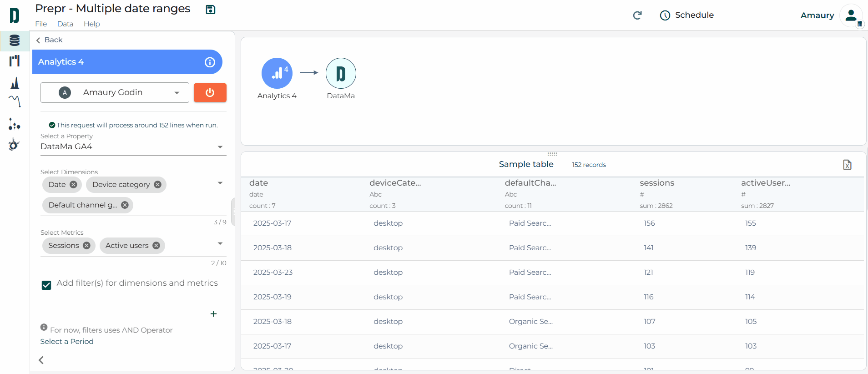Viewport: 868px width, 374px height.
Task: Select the sessions cell 121
Action: point(648,273)
